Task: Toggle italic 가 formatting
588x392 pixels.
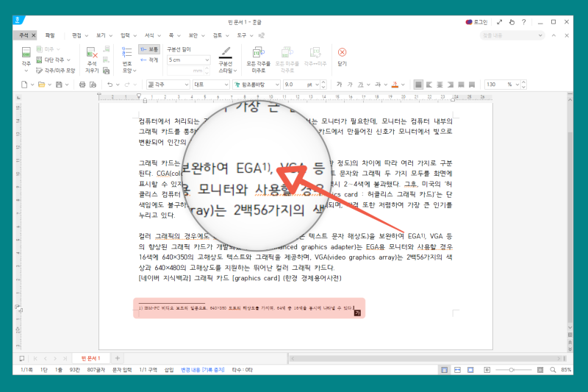Action: pos(350,85)
